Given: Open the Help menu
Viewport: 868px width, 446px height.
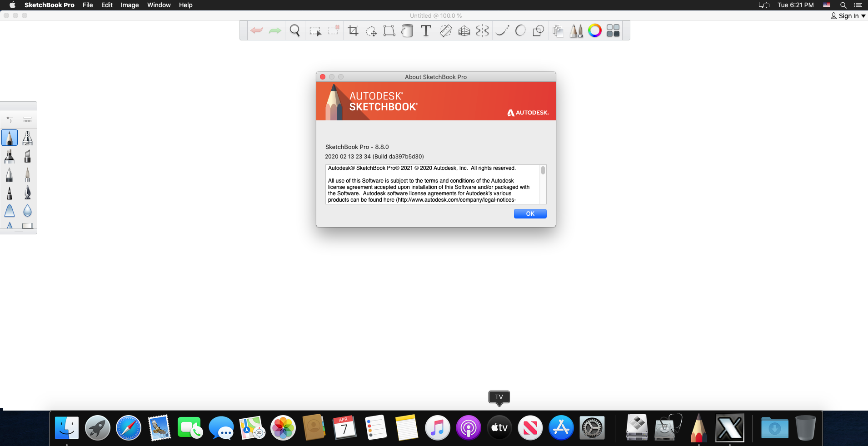Looking at the screenshot, I should pos(185,5).
